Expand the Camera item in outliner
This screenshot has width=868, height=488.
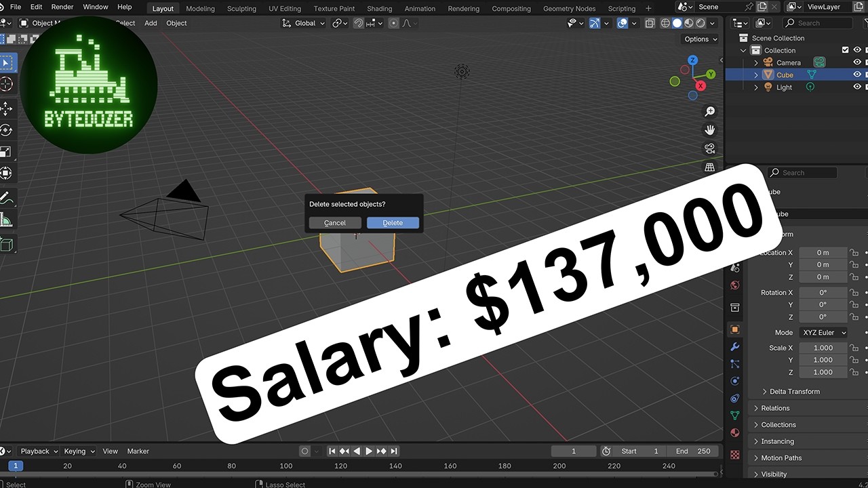pyautogui.click(x=756, y=62)
